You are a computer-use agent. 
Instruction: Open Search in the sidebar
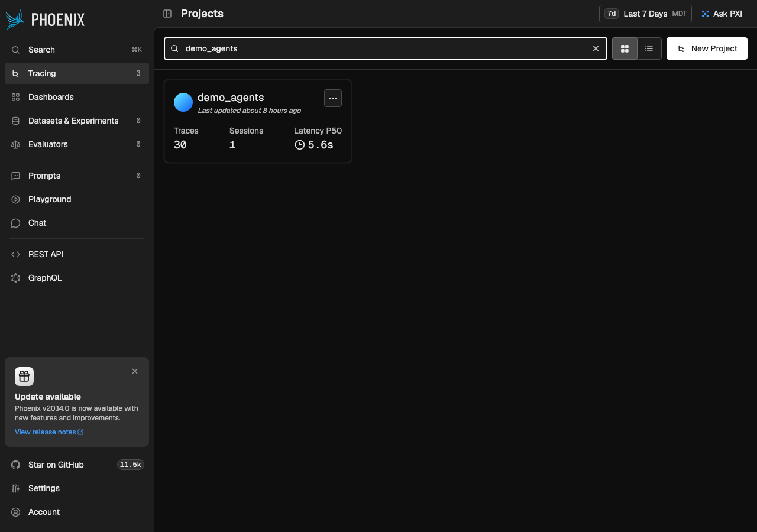pyautogui.click(x=77, y=50)
